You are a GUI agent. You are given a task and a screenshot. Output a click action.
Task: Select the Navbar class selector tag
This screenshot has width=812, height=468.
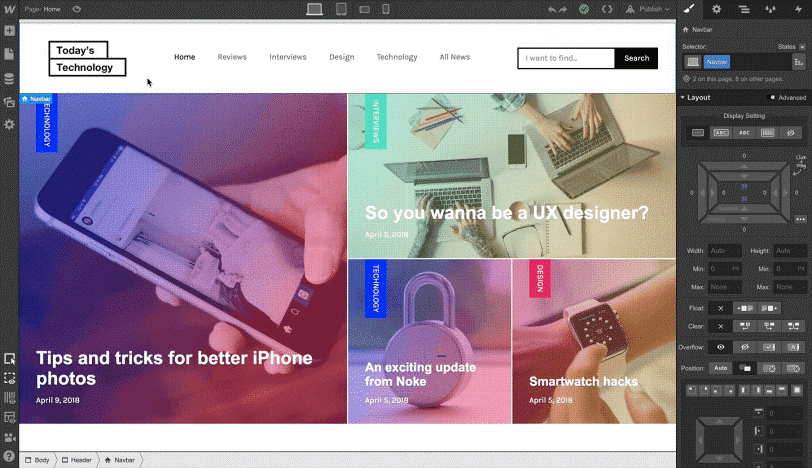(x=717, y=62)
